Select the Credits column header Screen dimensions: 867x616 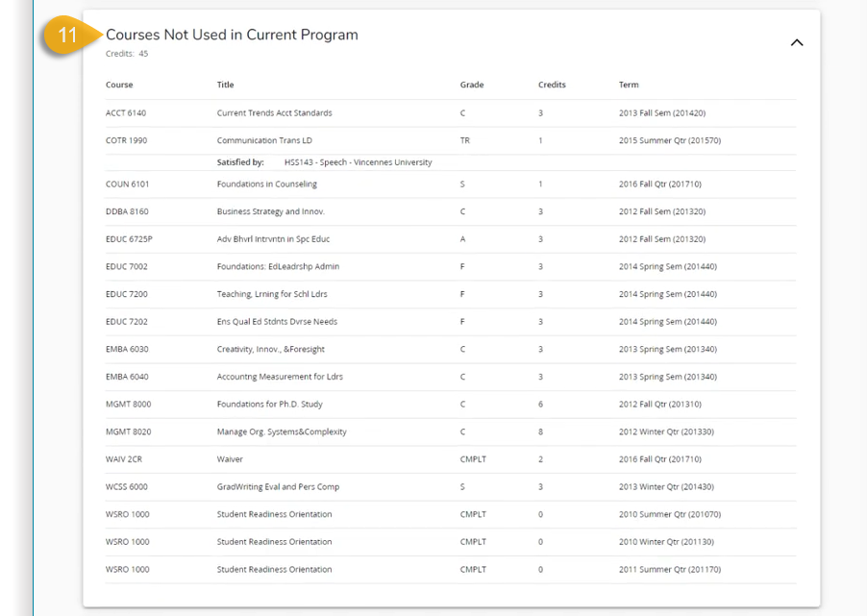click(x=552, y=85)
